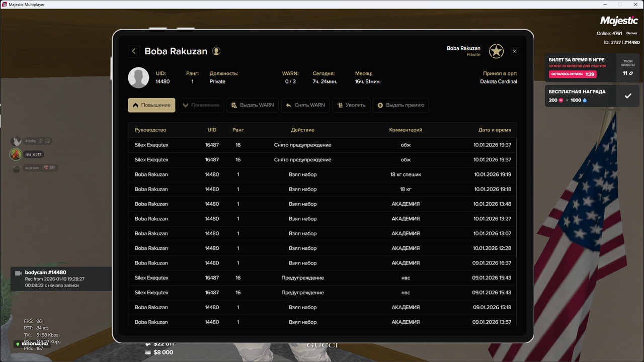Click the Месяц 16ч. 51мин. value
The width and height of the screenshot is (644, 362).
[x=368, y=81]
